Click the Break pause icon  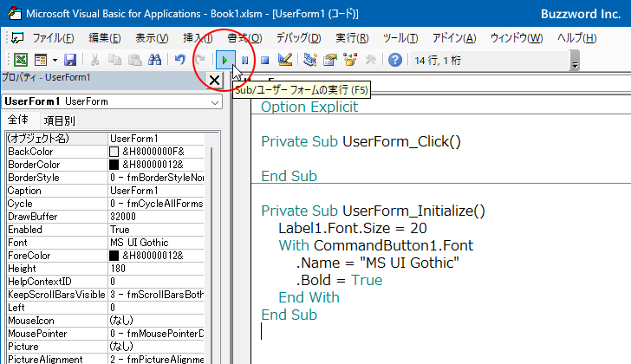click(244, 61)
